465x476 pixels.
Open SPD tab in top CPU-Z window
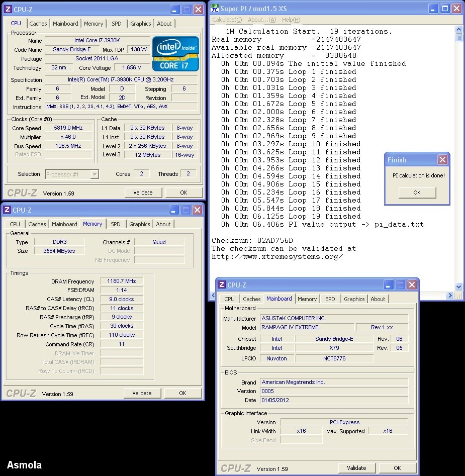pos(116,24)
